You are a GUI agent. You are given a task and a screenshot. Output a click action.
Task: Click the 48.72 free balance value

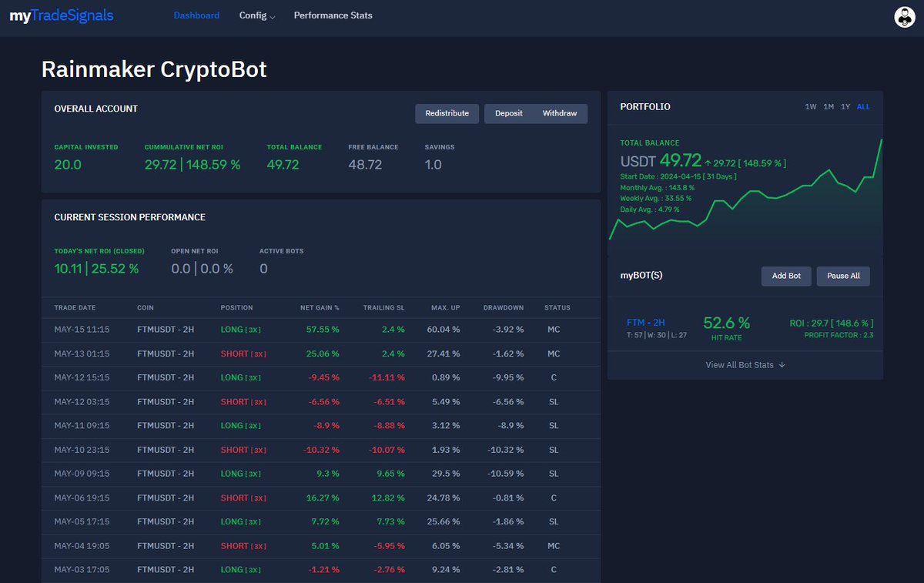(365, 165)
